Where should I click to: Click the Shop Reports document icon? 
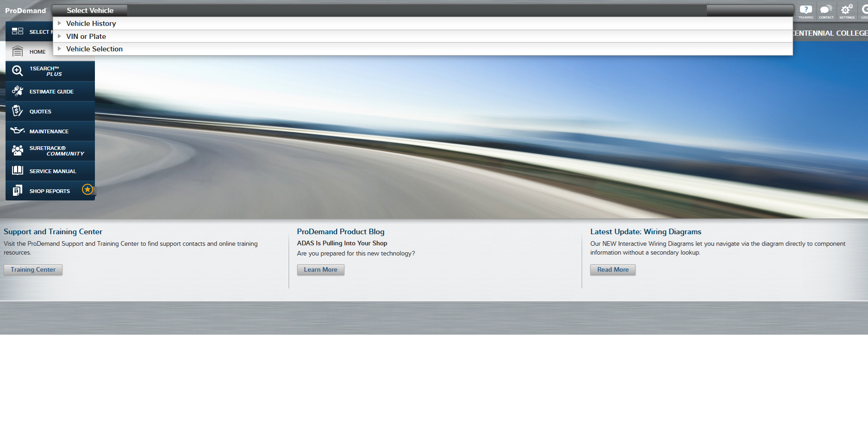coord(18,191)
